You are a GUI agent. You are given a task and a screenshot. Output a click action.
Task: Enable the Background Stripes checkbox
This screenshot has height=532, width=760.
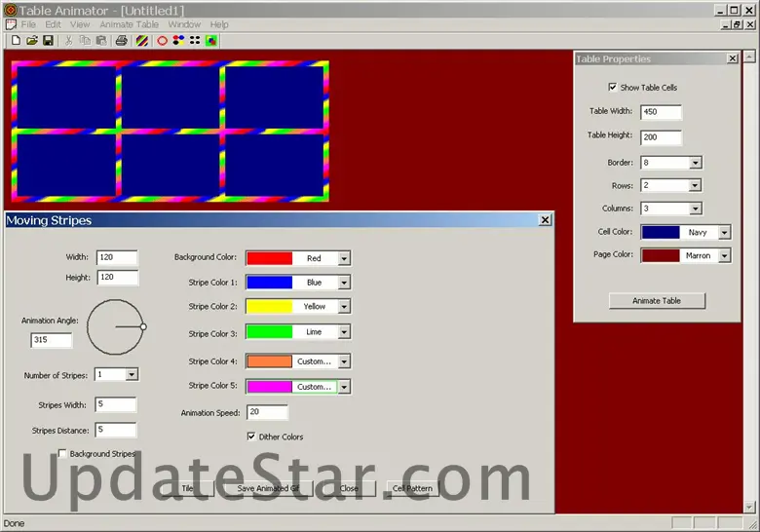pyautogui.click(x=62, y=454)
